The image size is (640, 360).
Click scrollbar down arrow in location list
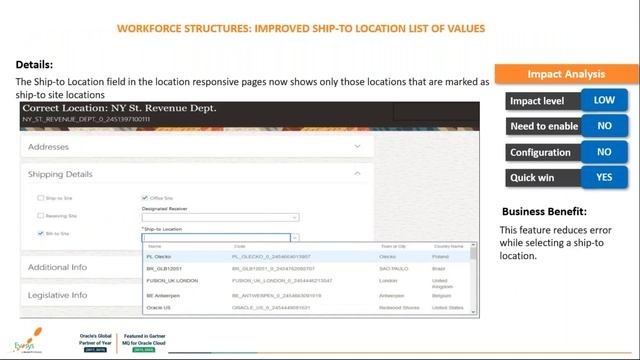pos(473,312)
